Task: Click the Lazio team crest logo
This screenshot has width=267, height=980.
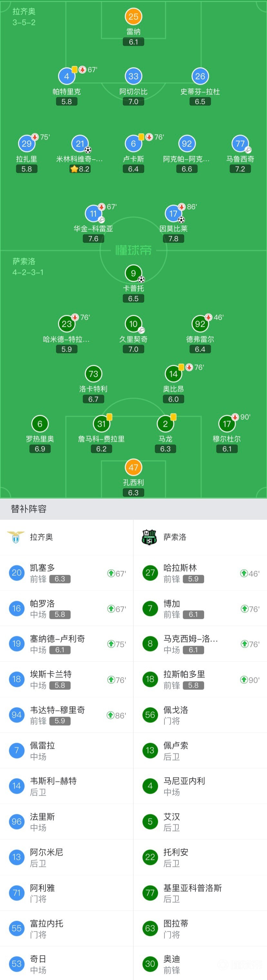Action: coord(16,537)
